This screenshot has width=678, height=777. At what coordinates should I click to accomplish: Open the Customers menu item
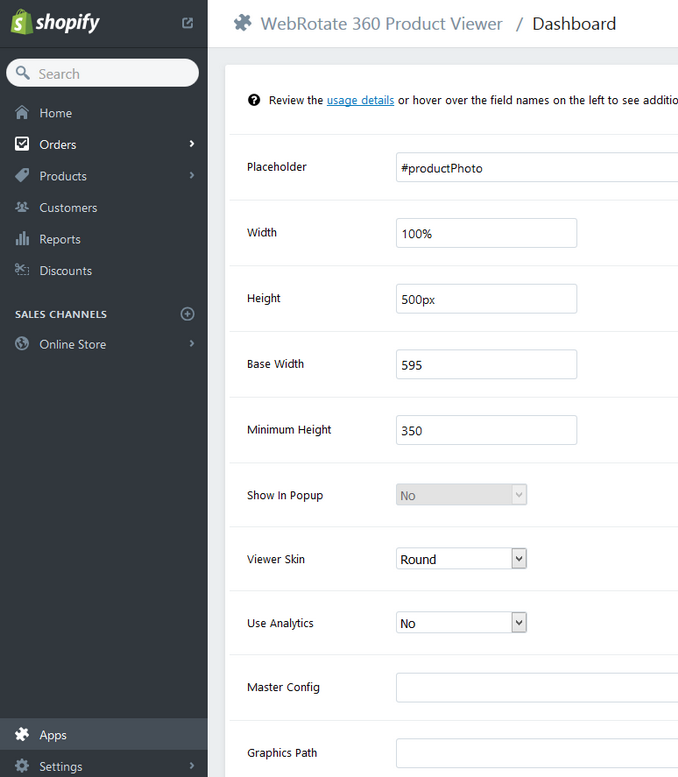(x=68, y=208)
